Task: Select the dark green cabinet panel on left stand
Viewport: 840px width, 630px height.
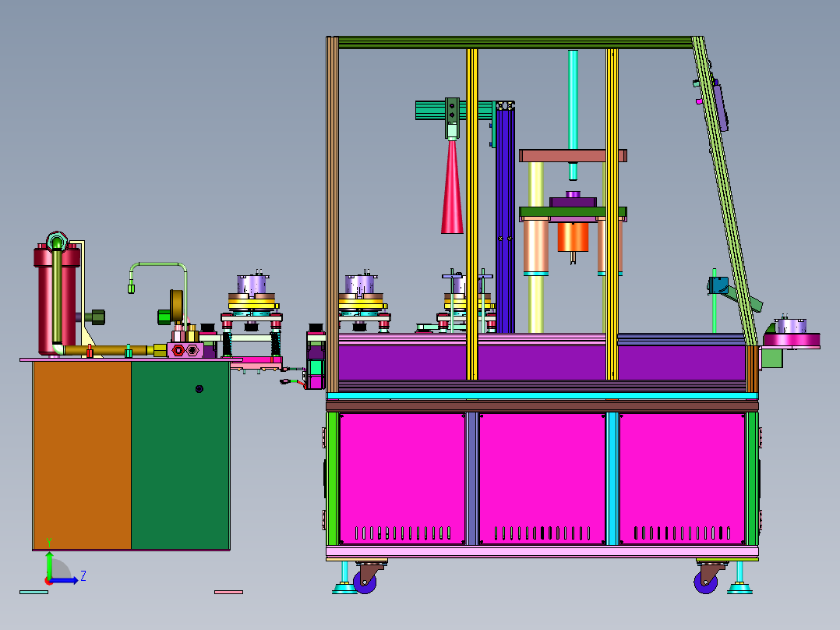Action: [x=181, y=455]
